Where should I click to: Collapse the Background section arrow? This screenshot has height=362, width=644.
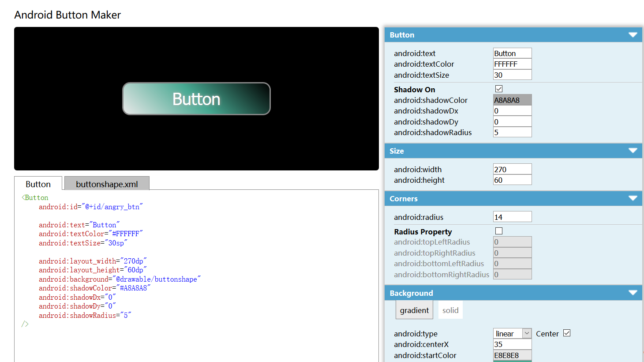click(x=633, y=293)
